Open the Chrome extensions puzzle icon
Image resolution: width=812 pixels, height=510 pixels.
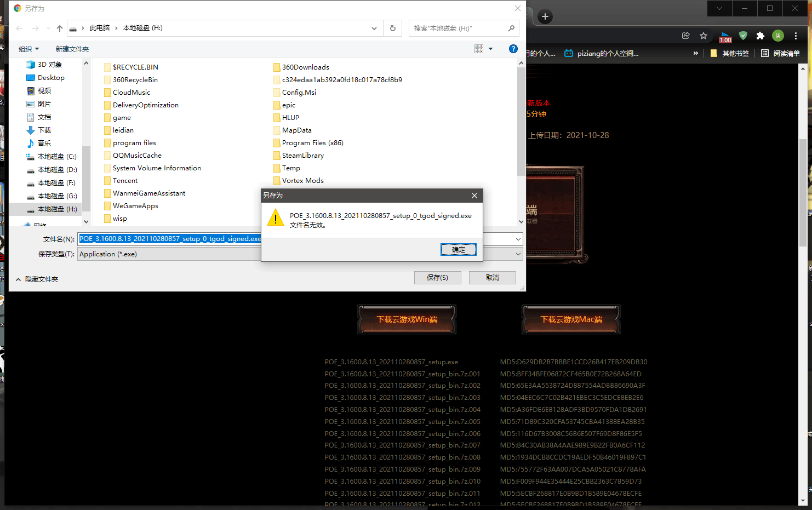(x=760, y=36)
